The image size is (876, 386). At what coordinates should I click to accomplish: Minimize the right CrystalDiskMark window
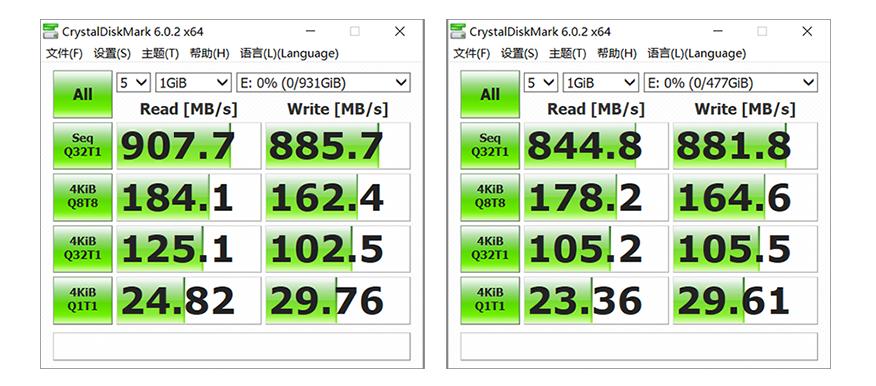[718, 32]
